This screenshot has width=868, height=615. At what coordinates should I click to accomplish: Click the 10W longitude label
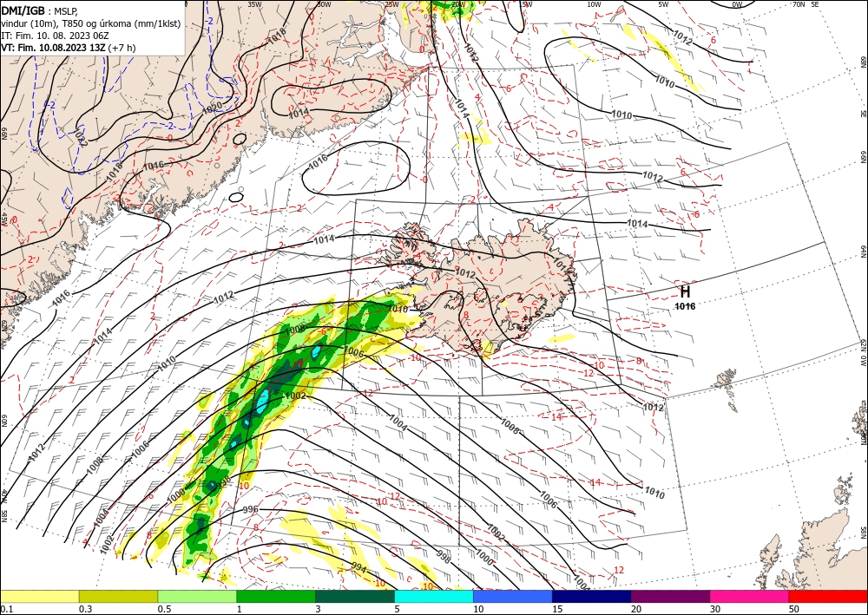tap(594, 4)
